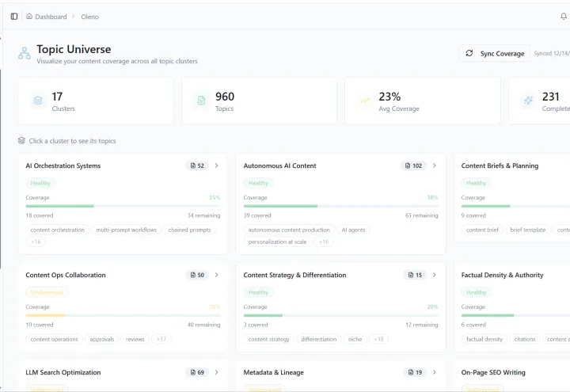Screen dimensions: 570x392
Task: Expand Metadata & Lineage chevron
Action: (x=435, y=372)
